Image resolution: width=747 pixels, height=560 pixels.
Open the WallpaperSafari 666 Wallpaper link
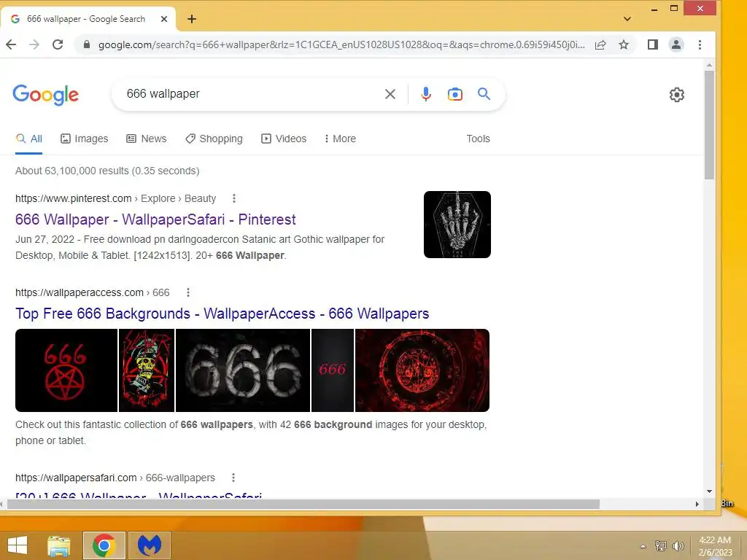click(139, 495)
